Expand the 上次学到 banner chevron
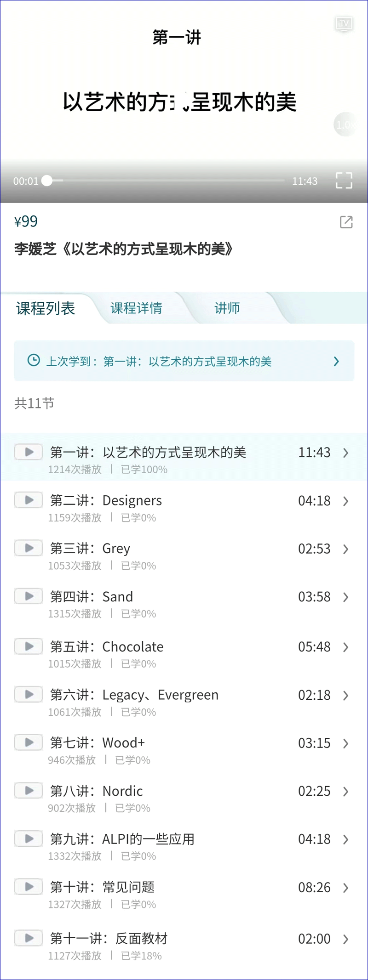This screenshot has height=980, width=368. [336, 361]
